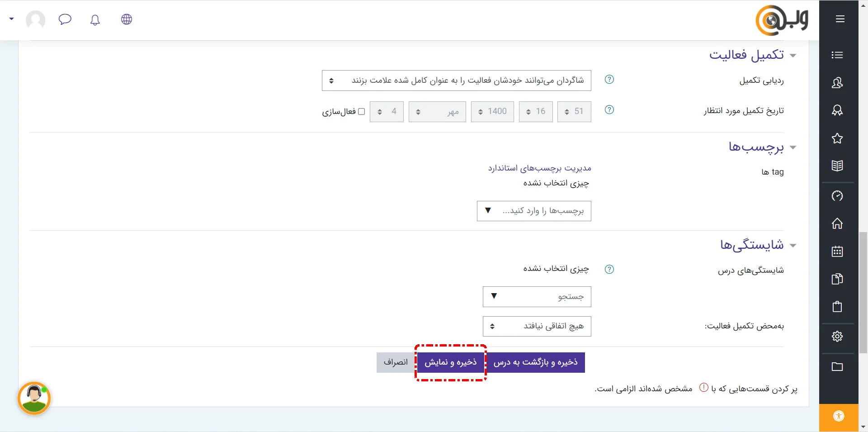This screenshot has height=432, width=868.
Task: Open the orange accessibility button
Action: (839, 416)
